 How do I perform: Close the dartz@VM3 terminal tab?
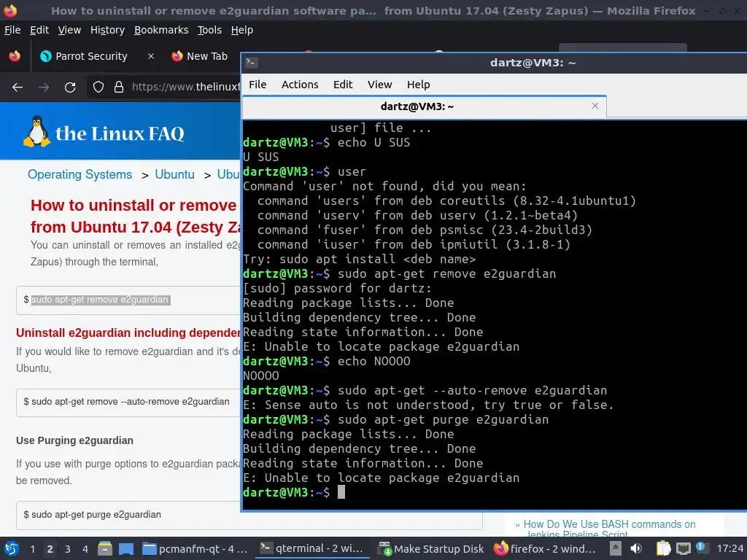[595, 106]
